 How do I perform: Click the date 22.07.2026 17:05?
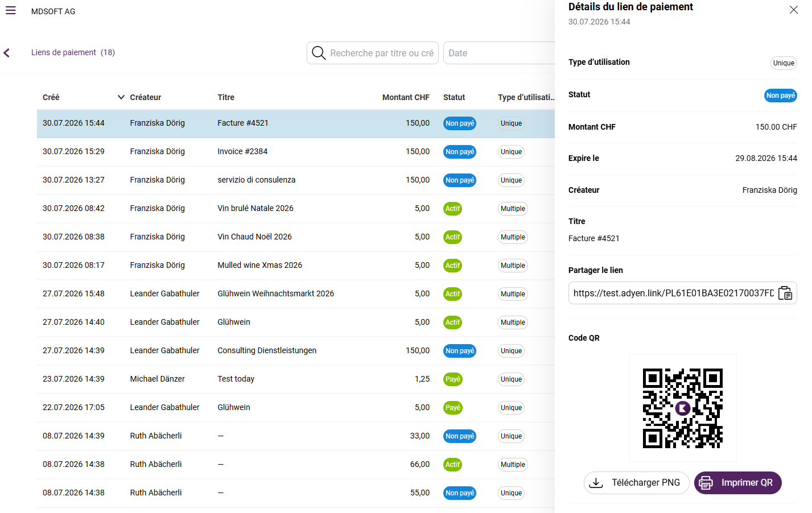click(73, 407)
